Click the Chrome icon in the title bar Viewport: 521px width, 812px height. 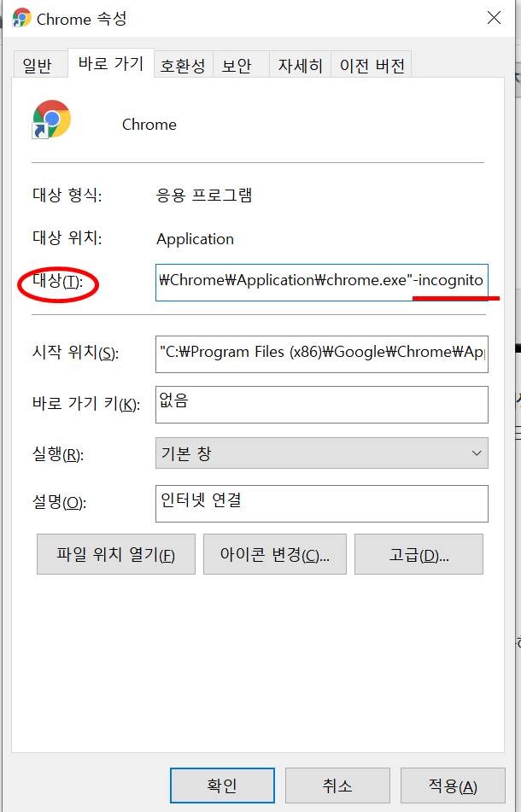point(21,18)
